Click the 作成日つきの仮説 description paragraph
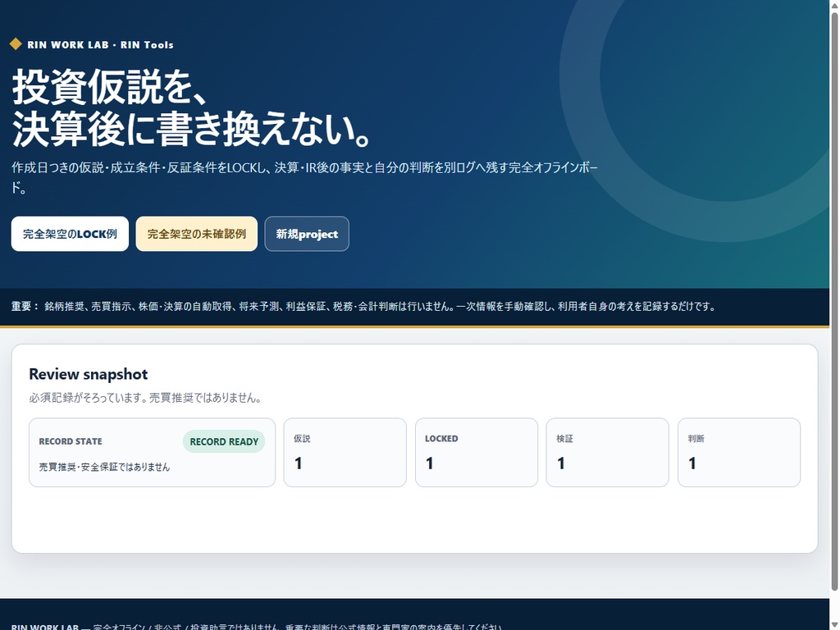This screenshot has height=630, width=840. point(304,177)
